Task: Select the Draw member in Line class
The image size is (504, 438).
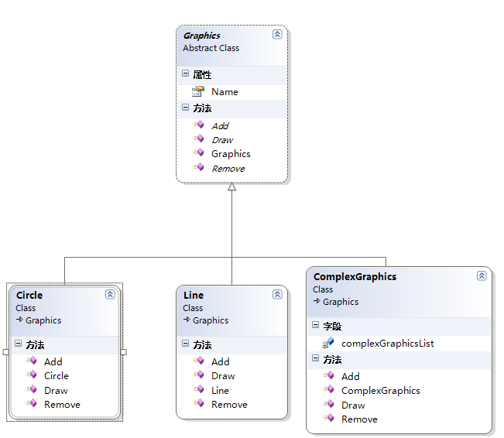Action: click(223, 376)
